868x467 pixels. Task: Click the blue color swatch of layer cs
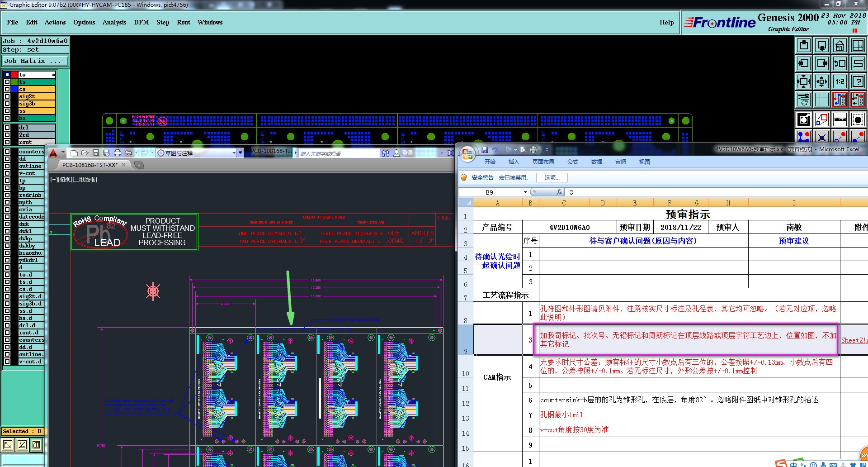tap(14, 89)
